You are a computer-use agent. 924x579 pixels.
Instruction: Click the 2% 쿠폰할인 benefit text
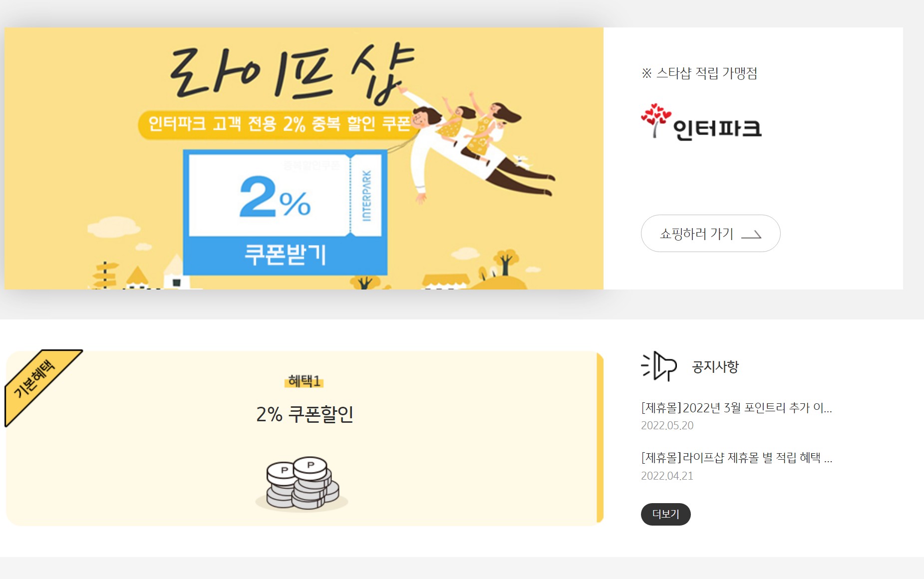(x=305, y=414)
